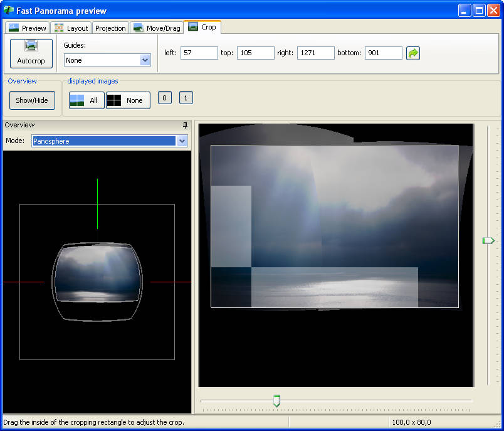The width and height of the screenshot is (504, 431).
Task: Select the Projection tab
Action: click(110, 28)
